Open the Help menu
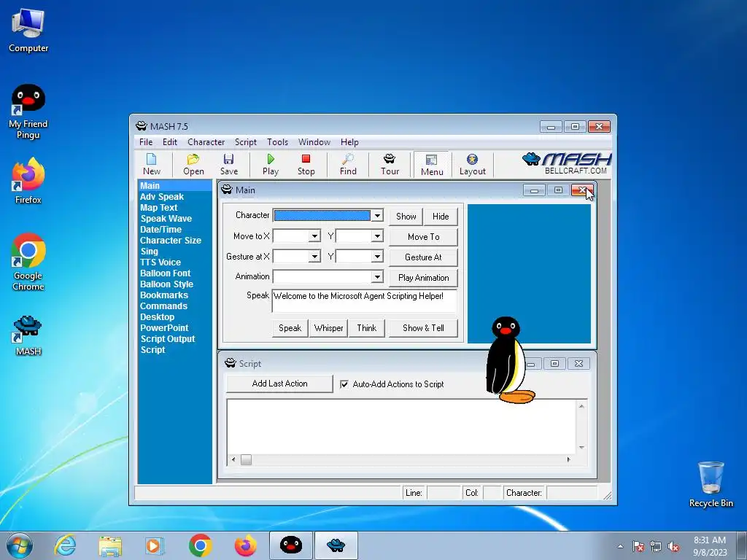The height and width of the screenshot is (560, 747). (x=349, y=142)
